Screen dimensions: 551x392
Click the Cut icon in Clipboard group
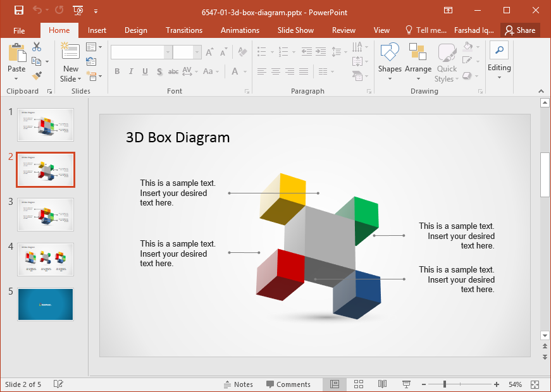coord(35,47)
